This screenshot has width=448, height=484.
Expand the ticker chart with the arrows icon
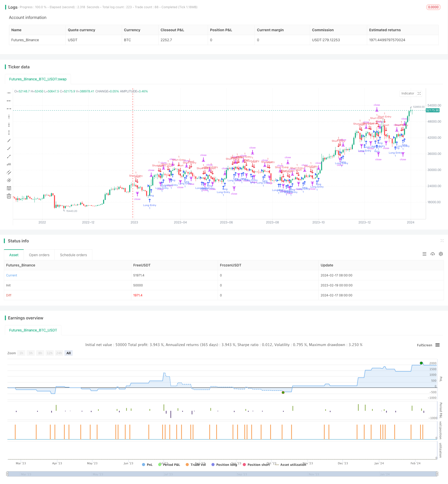(419, 93)
